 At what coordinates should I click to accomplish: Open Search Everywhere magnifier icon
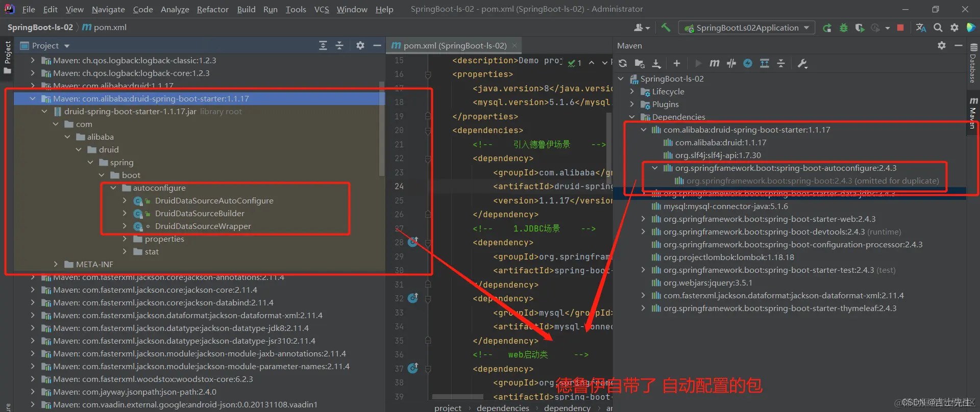(x=938, y=28)
